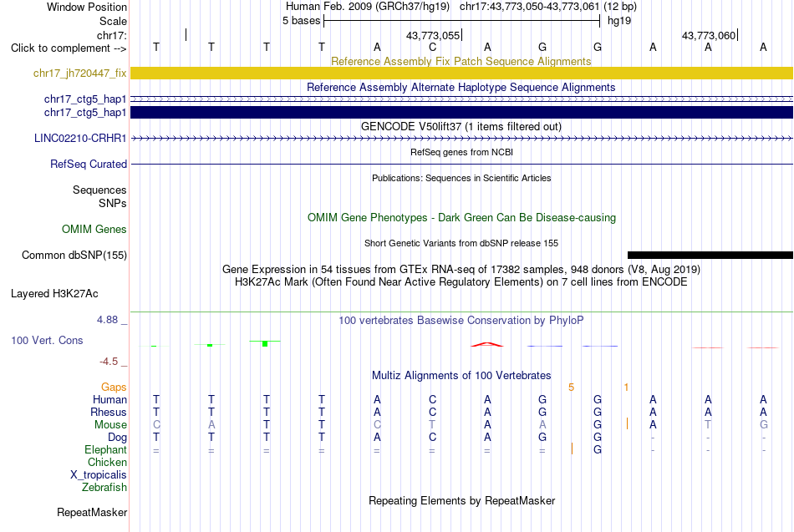The width and height of the screenshot is (794, 532).
Task: Click the 5 bases scale bar
Action: pos(462,21)
